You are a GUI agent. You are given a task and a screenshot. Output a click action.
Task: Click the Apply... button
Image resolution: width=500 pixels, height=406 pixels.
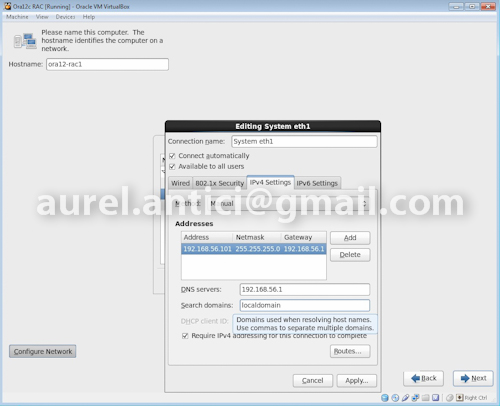tap(357, 381)
